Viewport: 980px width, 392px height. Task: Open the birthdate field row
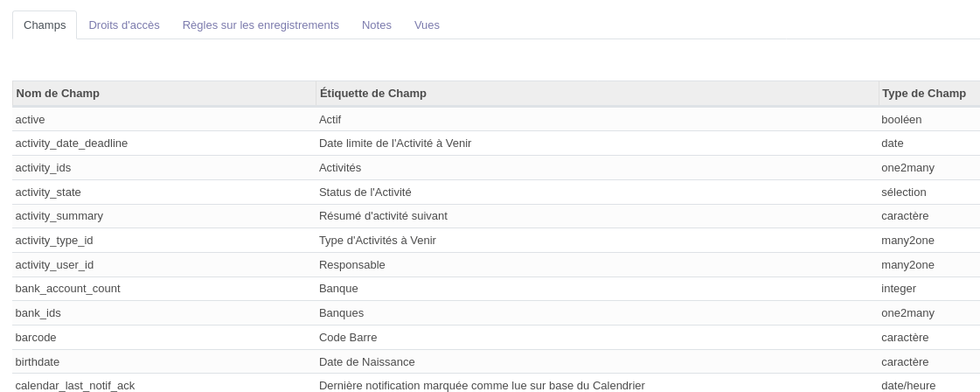(38, 362)
